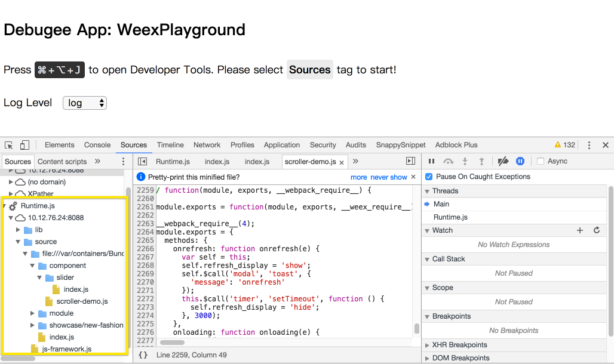Switch to the Runtime.js file tab
This screenshot has width=614, height=364.
[x=173, y=161]
